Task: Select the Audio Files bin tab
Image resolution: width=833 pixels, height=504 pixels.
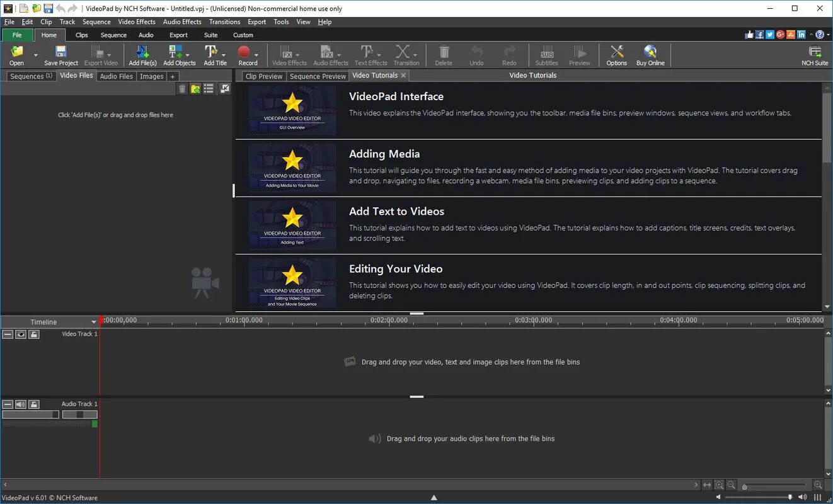Action: point(117,76)
